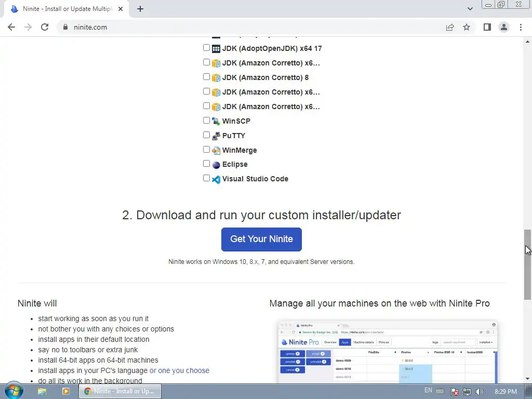Click the 'Ninite will' heading
Screen dimensions: 532x399
click(x=37, y=303)
